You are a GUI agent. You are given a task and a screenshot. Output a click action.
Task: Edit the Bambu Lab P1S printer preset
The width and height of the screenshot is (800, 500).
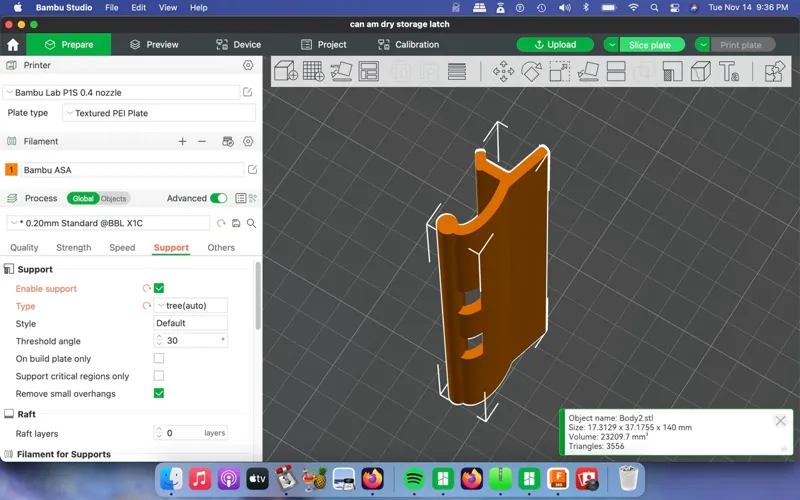pyautogui.click(x=248, y=92)
